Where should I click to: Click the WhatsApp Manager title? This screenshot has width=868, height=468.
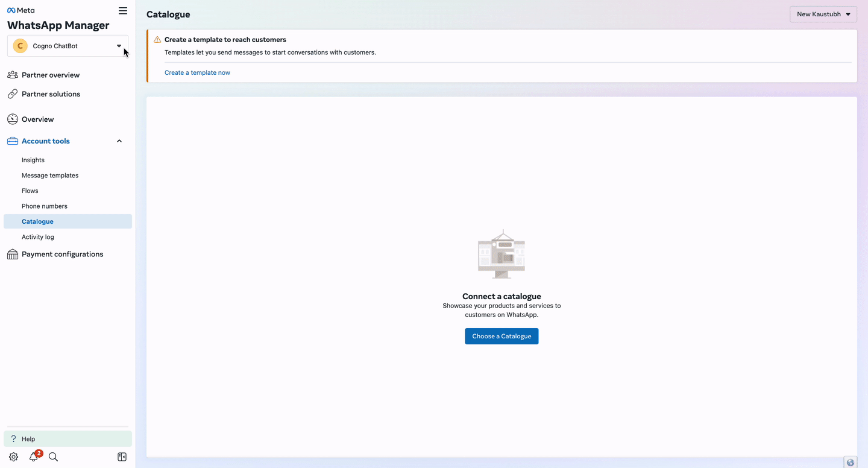(x=58, y=25)
